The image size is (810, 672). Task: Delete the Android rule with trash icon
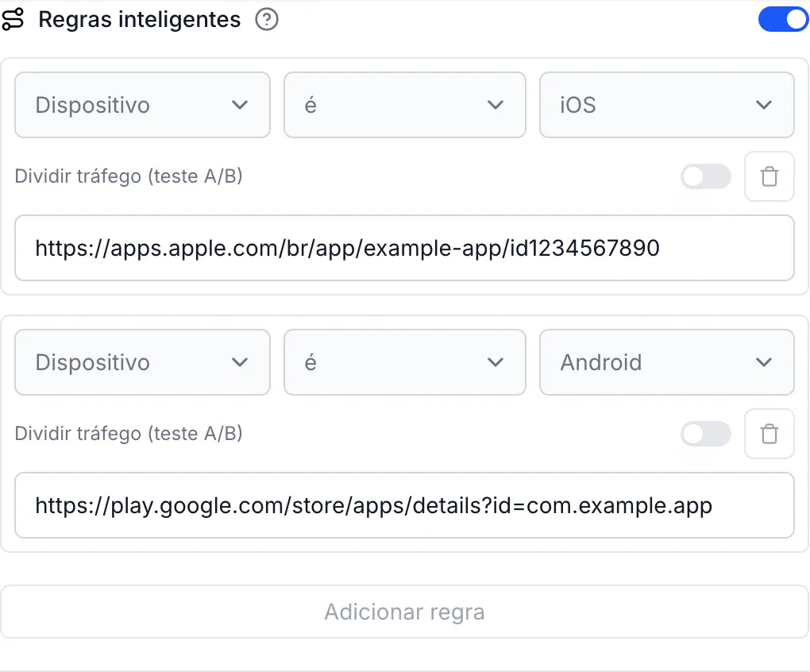[769, 434]
